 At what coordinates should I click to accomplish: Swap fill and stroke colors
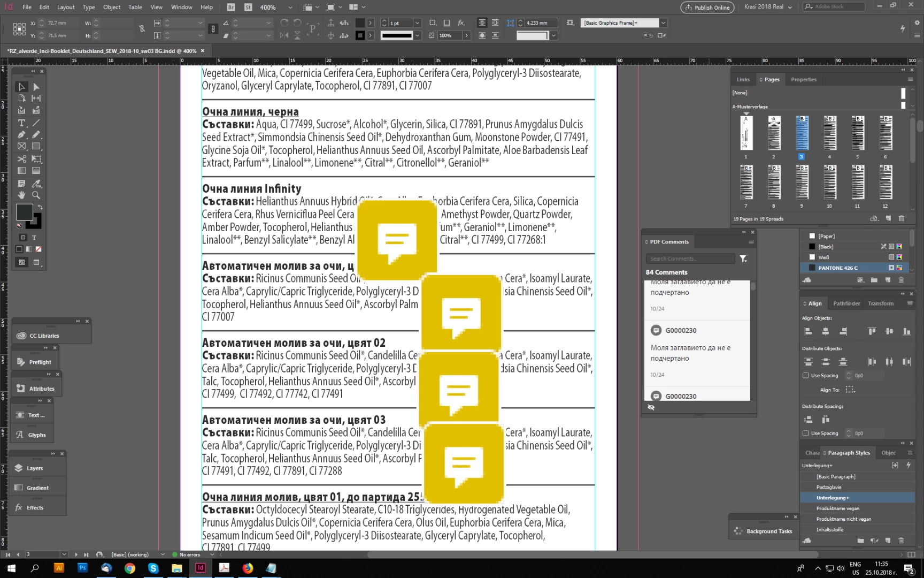coord(40,207)
